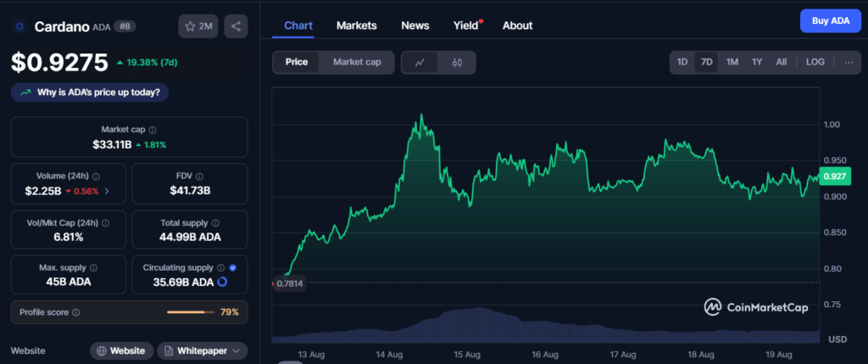Click the Profile score progress bar
The width and height of the screenshot is (868, 364).
tap(191, 312)
